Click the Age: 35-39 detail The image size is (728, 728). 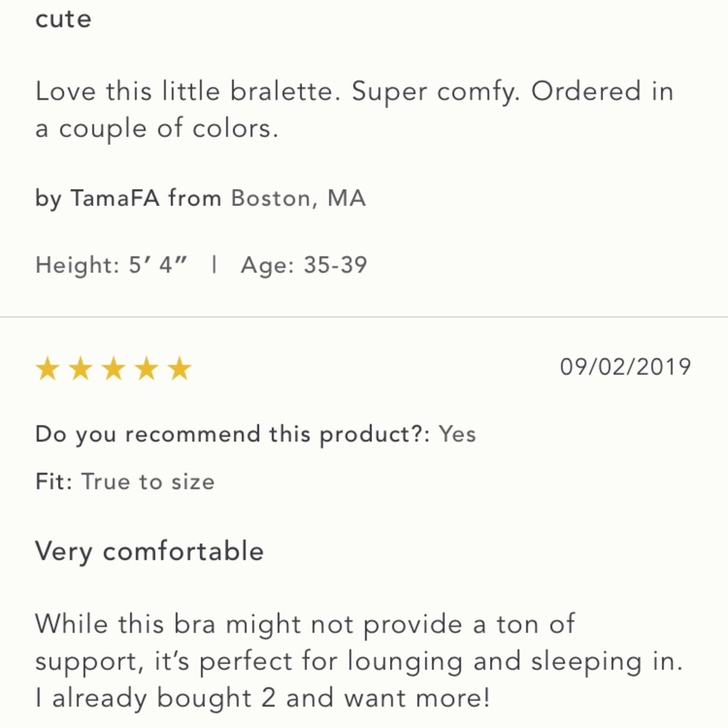point(304,265)
